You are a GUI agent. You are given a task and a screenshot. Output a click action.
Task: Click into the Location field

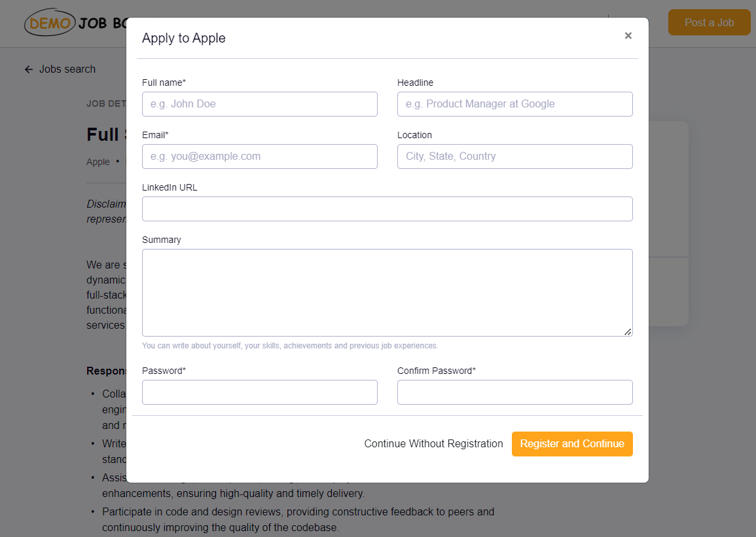coord(515,157)
